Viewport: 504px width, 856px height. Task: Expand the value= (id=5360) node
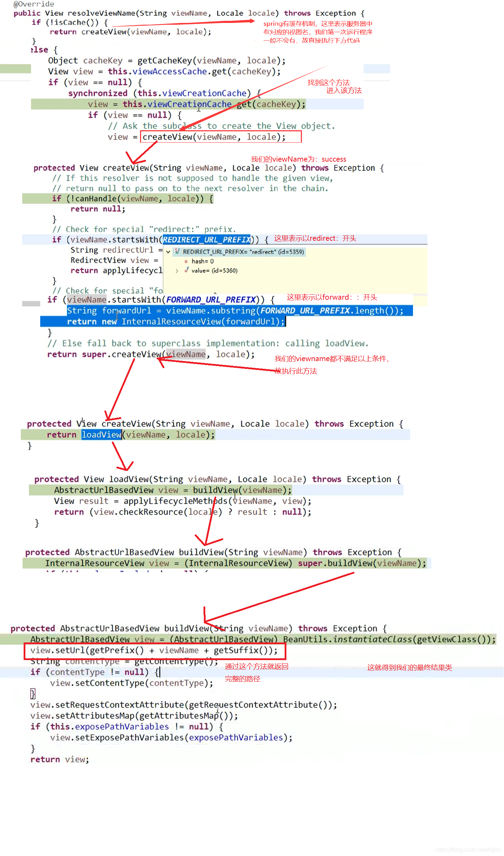[x=177, y=271]
